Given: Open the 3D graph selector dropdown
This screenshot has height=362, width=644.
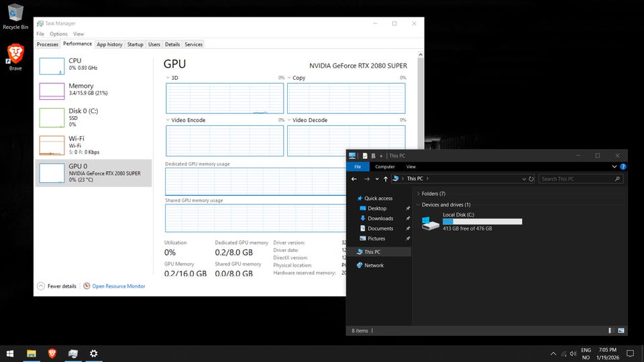Looking at the screenshot, I should tap(168, 78).
